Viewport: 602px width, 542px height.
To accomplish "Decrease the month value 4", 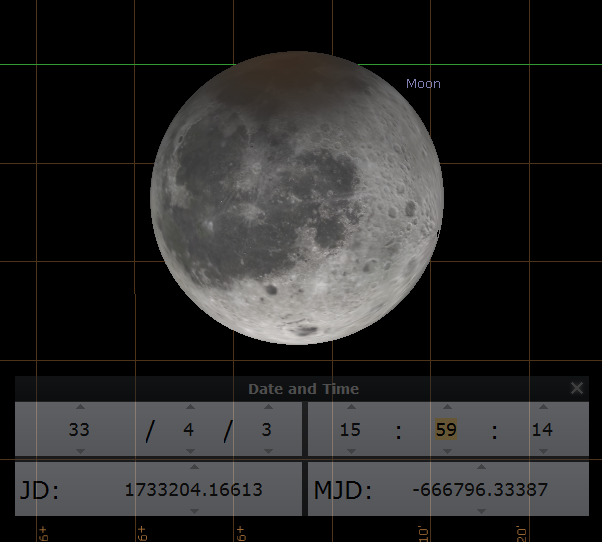I will tap(190, 451).
